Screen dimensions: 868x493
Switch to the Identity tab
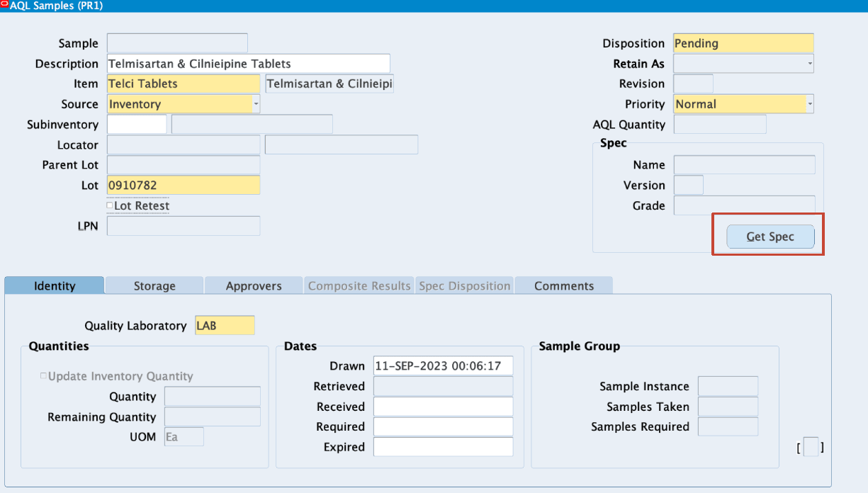[x=55, y=285]
